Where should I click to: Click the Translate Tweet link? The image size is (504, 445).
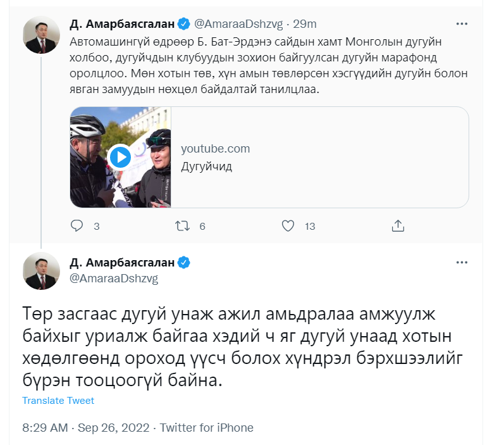tap(58, 401)
